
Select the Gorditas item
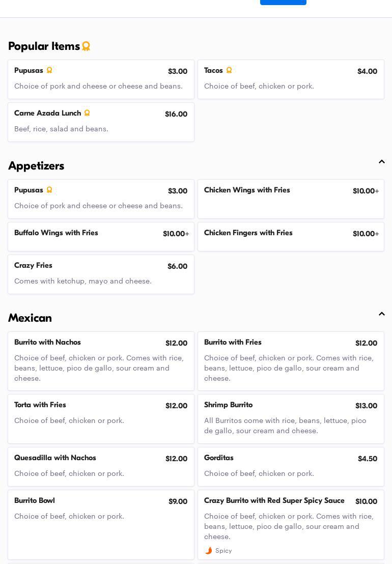pyautogui.click(x=291, y=466)
